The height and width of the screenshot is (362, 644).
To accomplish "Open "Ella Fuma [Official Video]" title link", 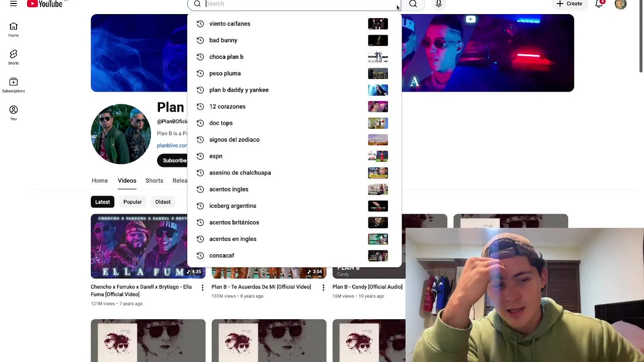I will point(141,291).
